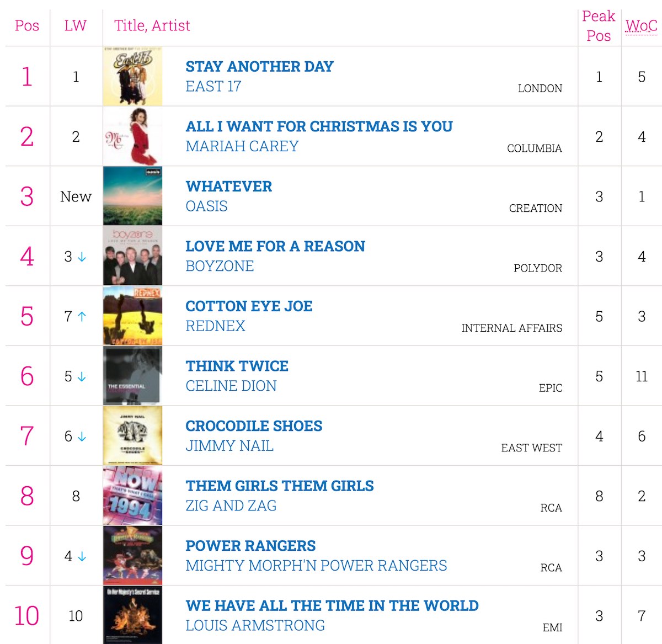This screenshot has width=662, height=644.
Task: Click the Crocodile Shoes cover art
Action: coord(132,435)
